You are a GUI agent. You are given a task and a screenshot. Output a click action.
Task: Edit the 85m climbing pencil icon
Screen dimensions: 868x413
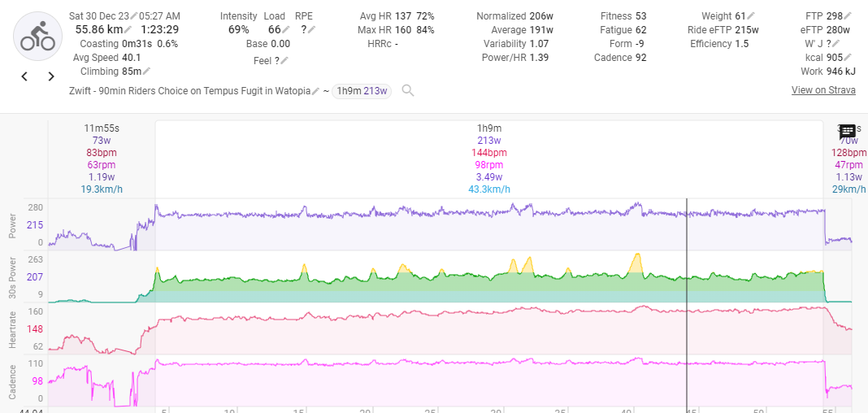click(x=146, y=72)
